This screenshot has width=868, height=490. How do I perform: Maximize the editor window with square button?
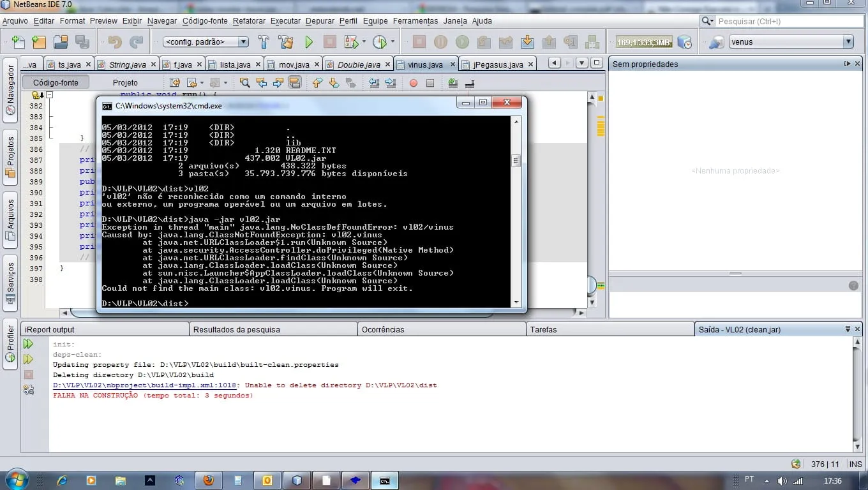(x=597, y=63)
